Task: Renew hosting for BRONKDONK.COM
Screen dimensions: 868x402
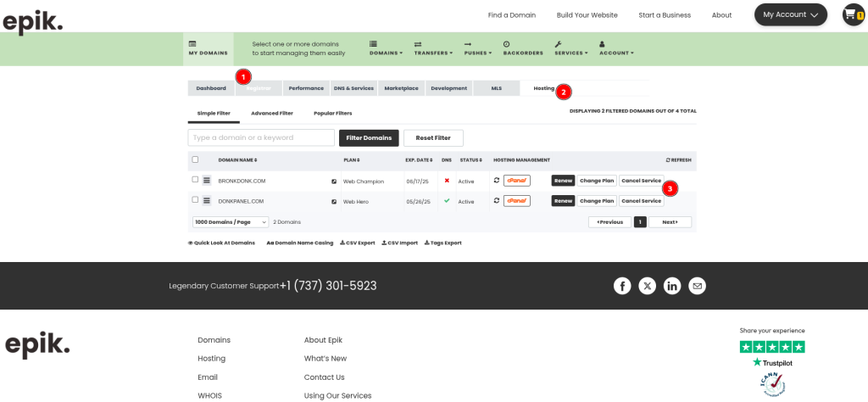Action: click(x=563, y=181)
